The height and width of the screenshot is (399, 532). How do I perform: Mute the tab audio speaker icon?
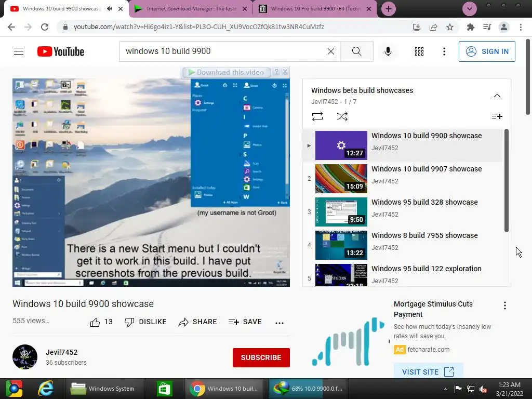coord(109,8)
